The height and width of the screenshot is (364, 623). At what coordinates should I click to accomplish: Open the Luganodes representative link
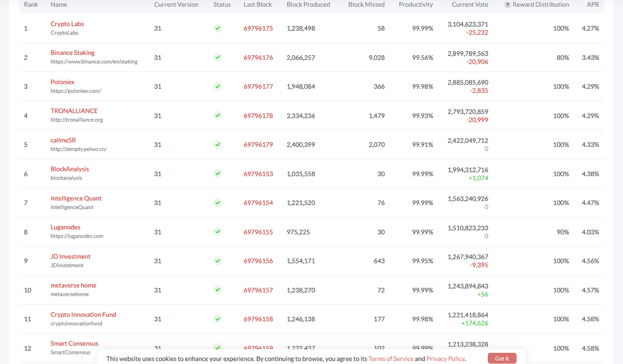point(65,227)
